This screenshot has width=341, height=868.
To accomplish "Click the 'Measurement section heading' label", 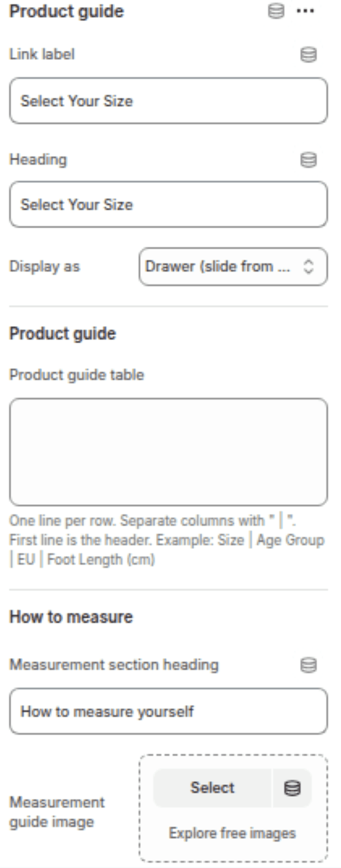I will 114,665.
